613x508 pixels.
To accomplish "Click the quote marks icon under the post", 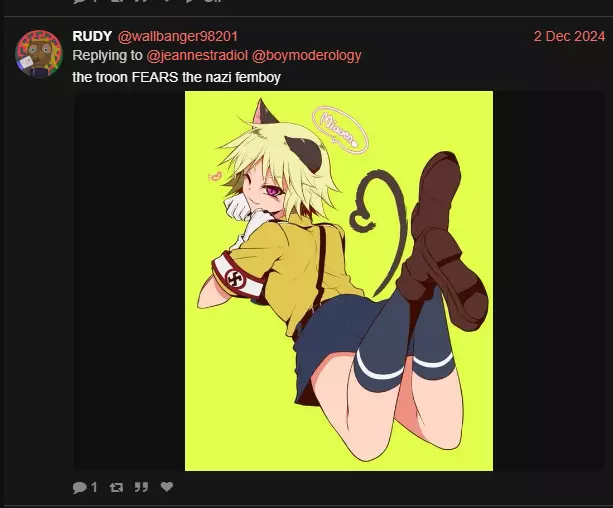I will pos(141,487).
